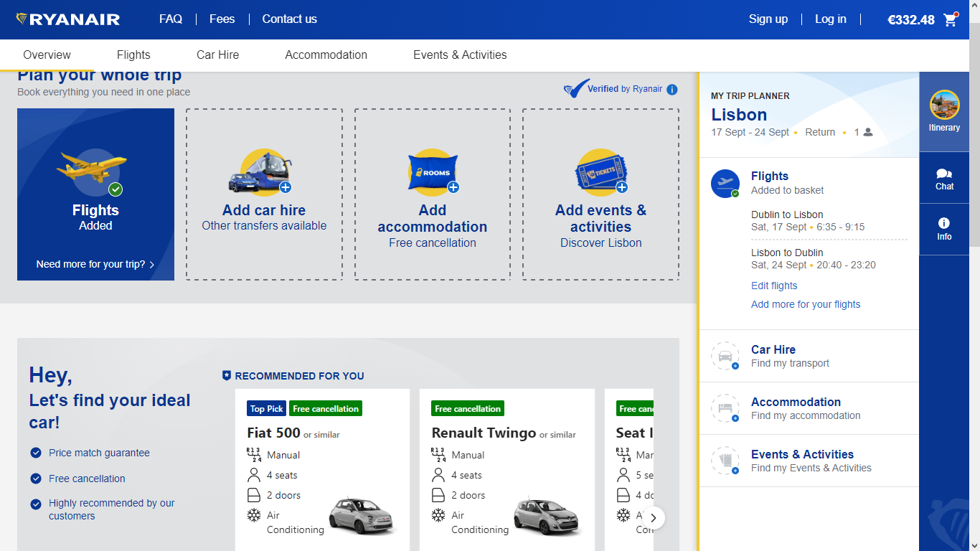980x551 pixels.
Task: Click the Lisbon destination heading
Action: [739, 115]
